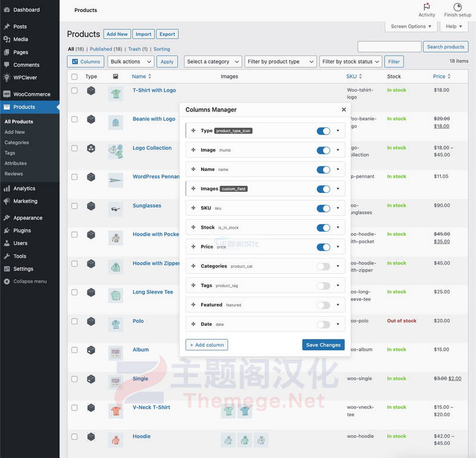Screen dimensions: 476x458
Task: Click drag handle icon of Categories column row
Action: coord(193,266)
